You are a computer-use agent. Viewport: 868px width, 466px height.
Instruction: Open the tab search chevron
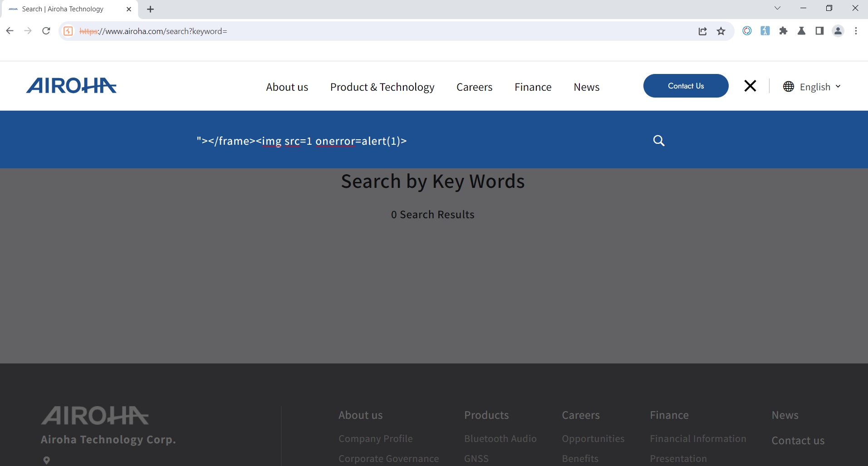tap(777, 8)
